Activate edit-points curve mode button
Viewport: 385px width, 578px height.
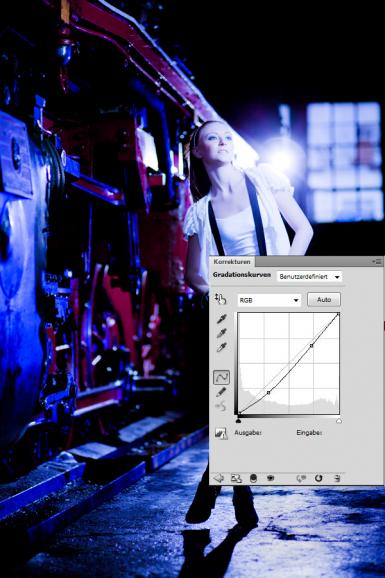pyautogui.click(x=221, y=377)
